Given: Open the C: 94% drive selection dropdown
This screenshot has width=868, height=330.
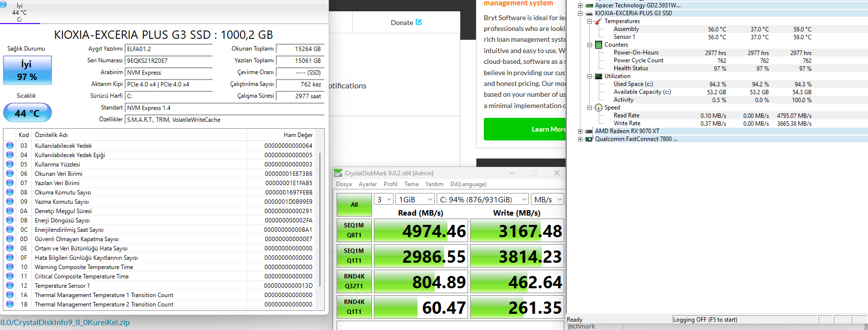Looking at the screenshot, I should (483, 199).
